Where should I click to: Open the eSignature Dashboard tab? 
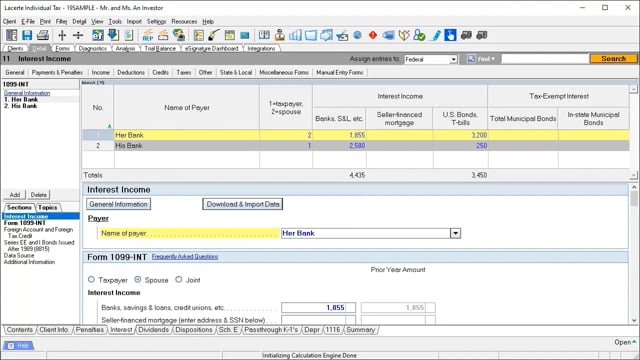211,48
